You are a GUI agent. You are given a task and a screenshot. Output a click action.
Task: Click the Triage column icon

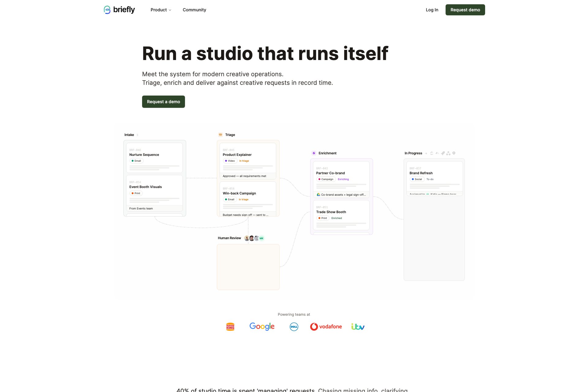click(x=221, y=135)
